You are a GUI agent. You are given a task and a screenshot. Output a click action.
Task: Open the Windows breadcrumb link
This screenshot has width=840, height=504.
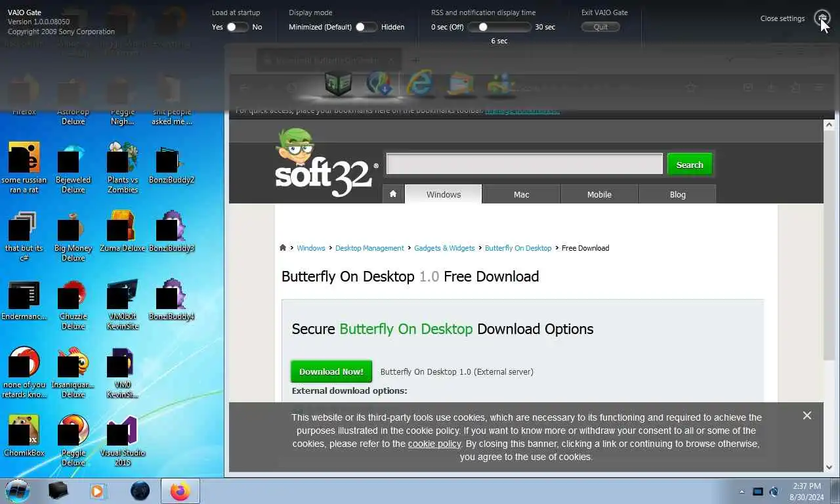311,248
